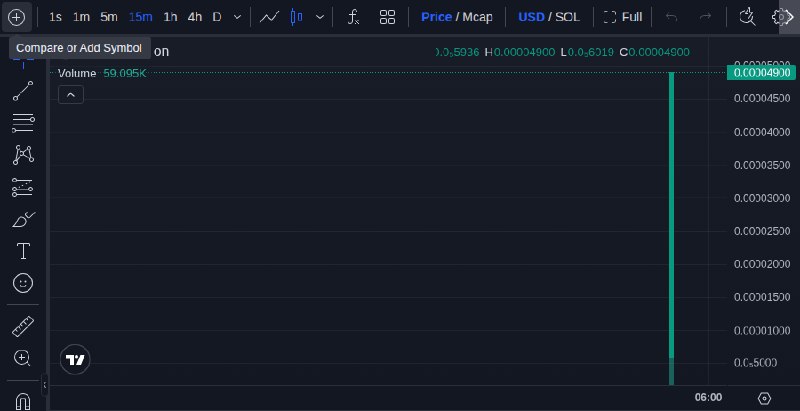Click the zoom in magnifier tool

[x=22, y=358]
